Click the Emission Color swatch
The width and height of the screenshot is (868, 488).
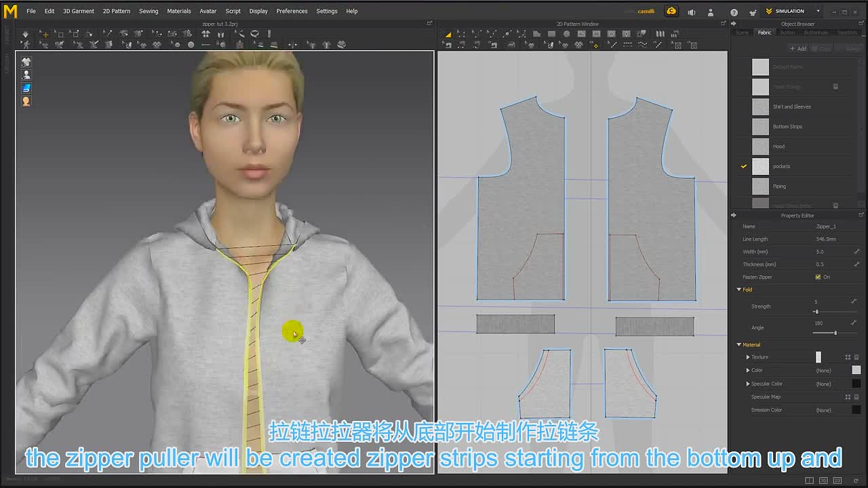coord(856,410)
